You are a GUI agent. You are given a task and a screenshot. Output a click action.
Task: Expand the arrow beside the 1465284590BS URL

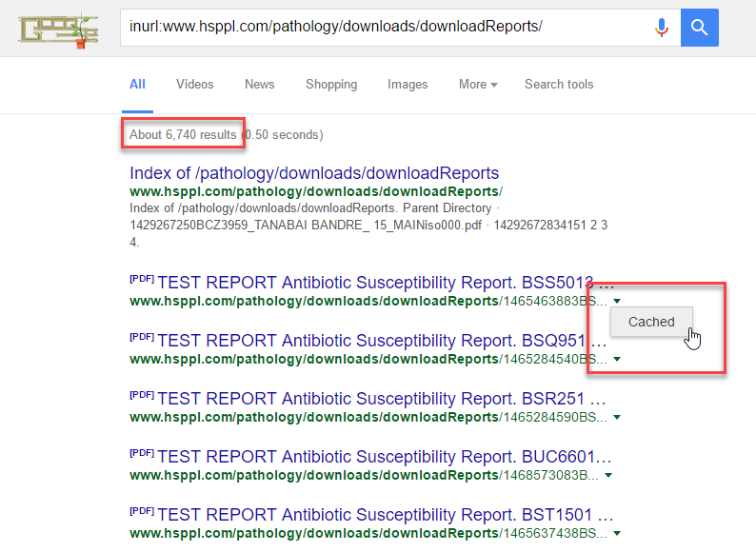(x=617, y=418)
